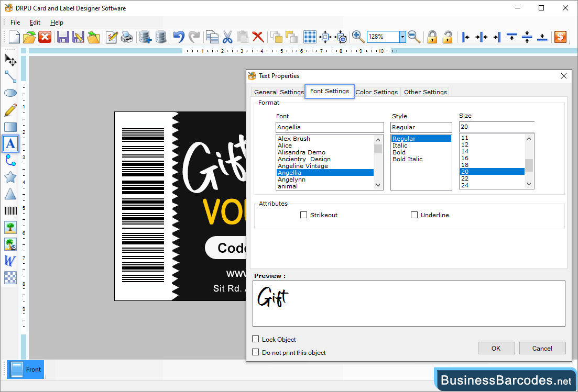Click the open padlock Unlock icon

pyautogui.click(x=448, y=37)
